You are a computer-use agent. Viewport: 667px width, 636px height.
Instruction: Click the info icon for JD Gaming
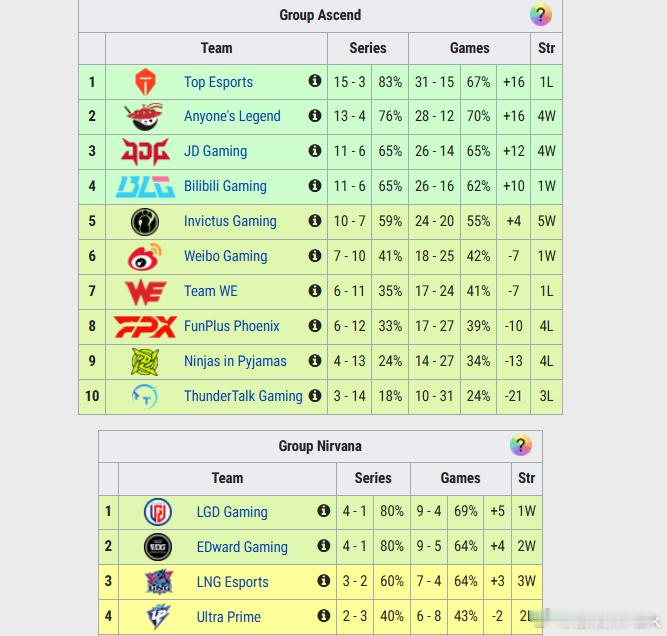(315, 151)
